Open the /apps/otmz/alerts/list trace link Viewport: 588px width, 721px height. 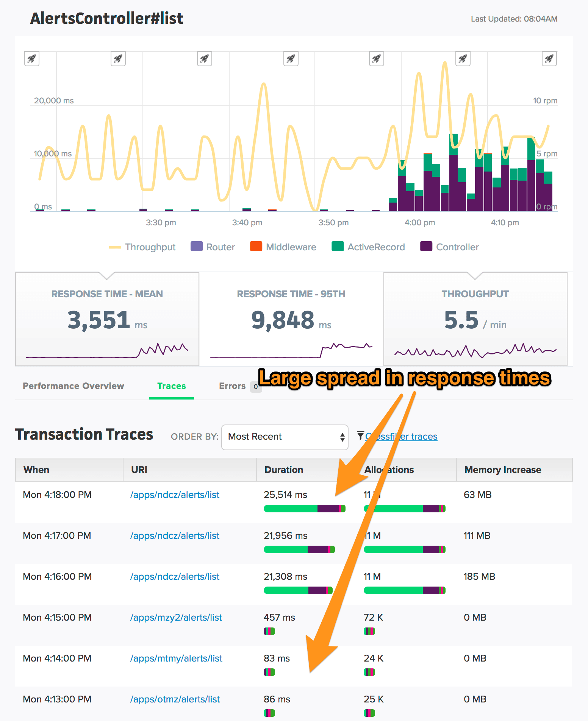pyautogui.click(x=175, y=699)
